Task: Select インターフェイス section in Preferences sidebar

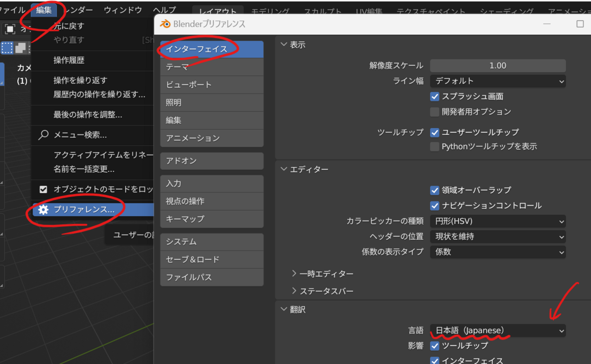Action: tap(212, 49)
